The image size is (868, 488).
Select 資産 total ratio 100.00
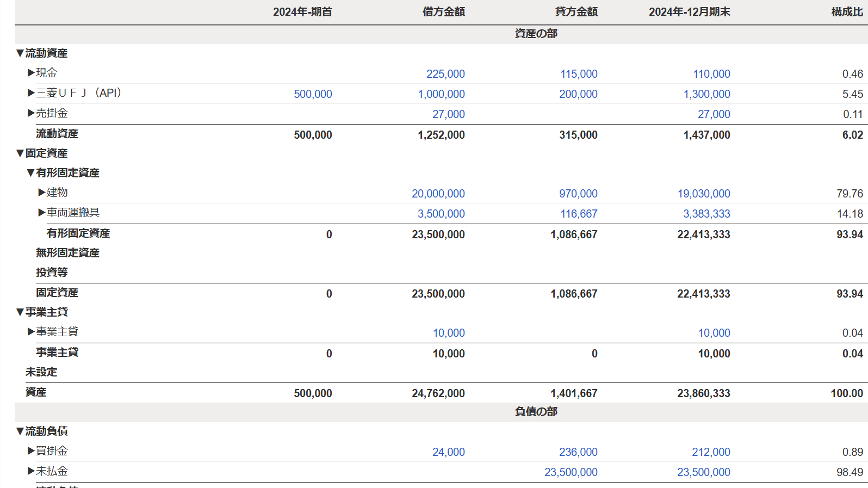click(x=847, y=393)
